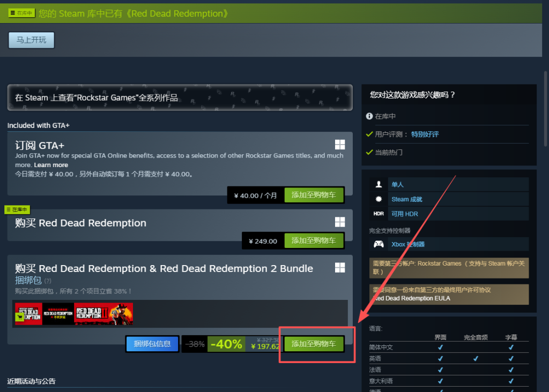Select the Red Dead Redemption II bundle thumbnail
Screen dimensions: 549x392
coord(103,314)
